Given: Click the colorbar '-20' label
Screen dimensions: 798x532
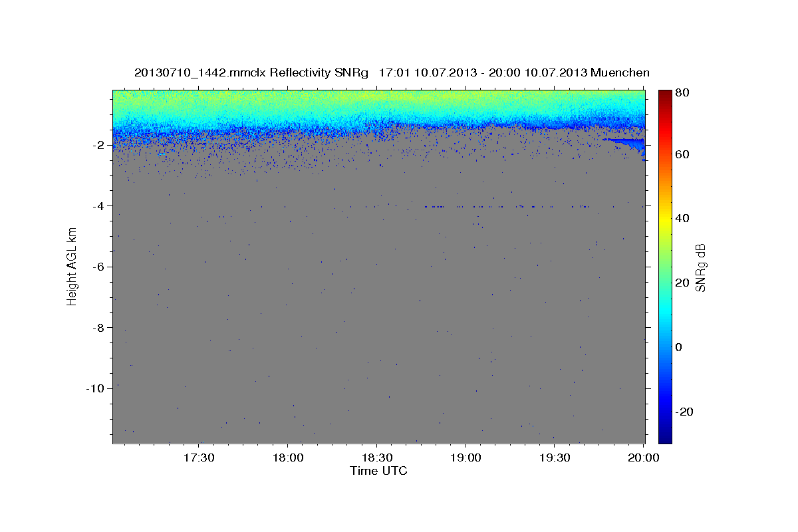Looking at the screenshot, I should coord(684,412).
